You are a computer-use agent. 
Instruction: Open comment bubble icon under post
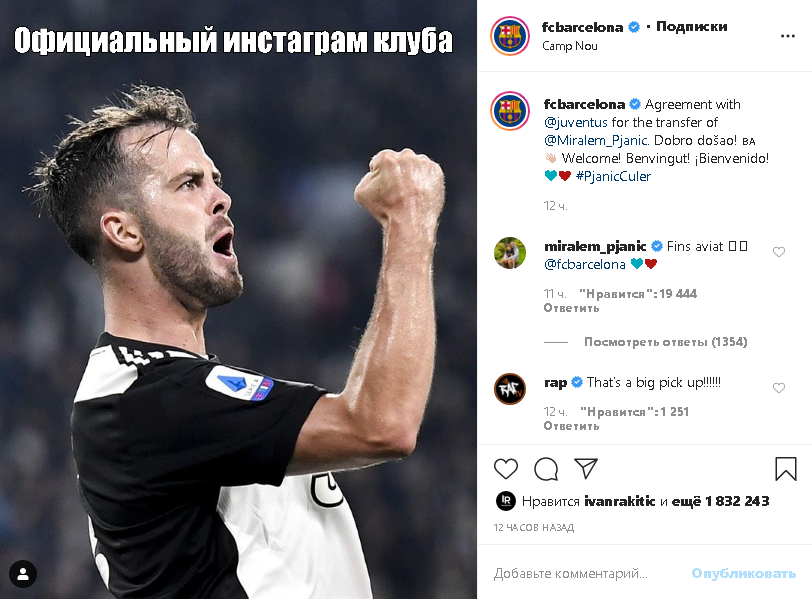[546, 469]
